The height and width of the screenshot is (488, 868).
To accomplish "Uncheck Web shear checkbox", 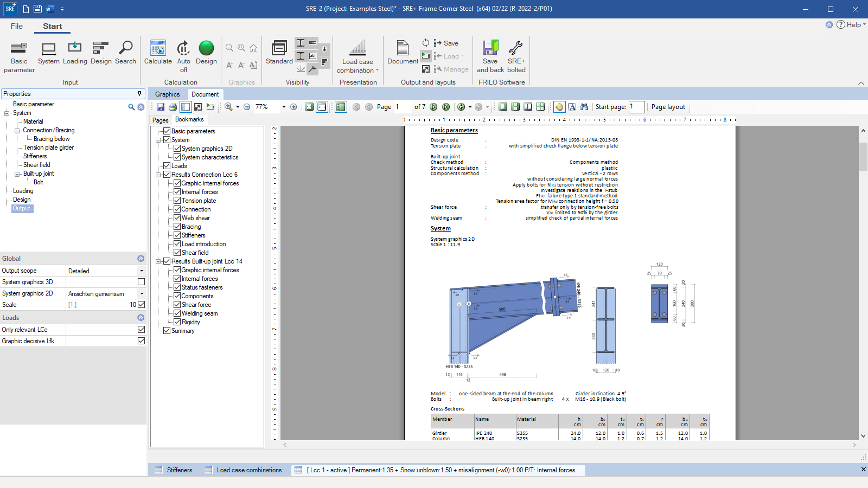I will (177, 218).
